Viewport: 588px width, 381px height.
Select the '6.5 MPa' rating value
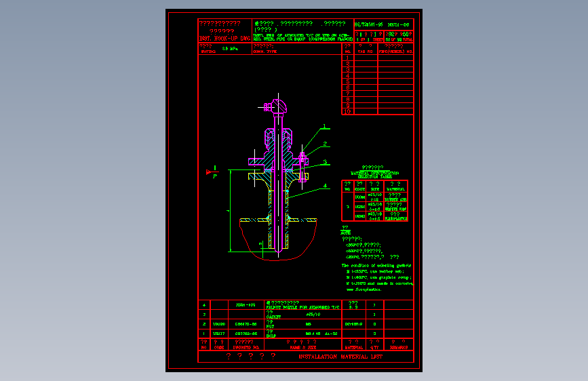tap(230, 49)
